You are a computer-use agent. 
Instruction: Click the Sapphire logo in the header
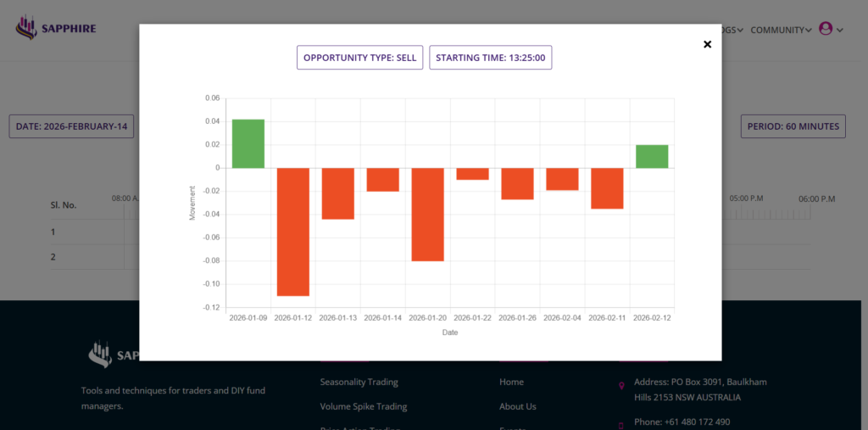coord(56,28)
